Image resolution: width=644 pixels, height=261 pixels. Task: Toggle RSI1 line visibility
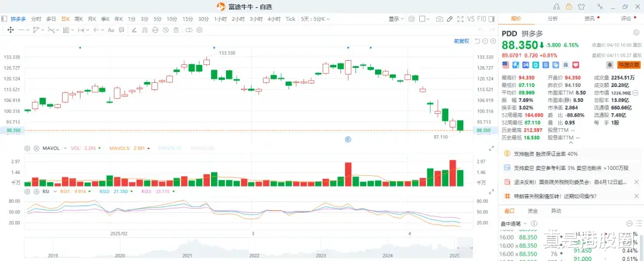pos(76,191)
